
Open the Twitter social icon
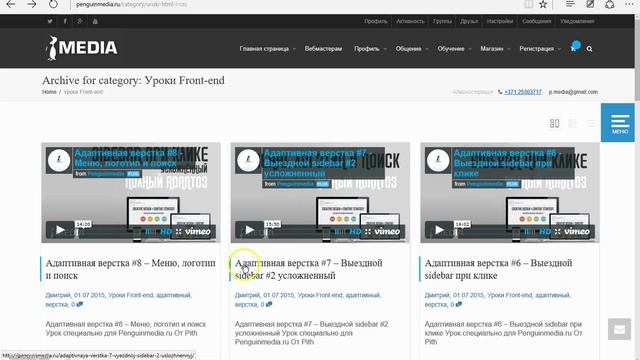50,21
